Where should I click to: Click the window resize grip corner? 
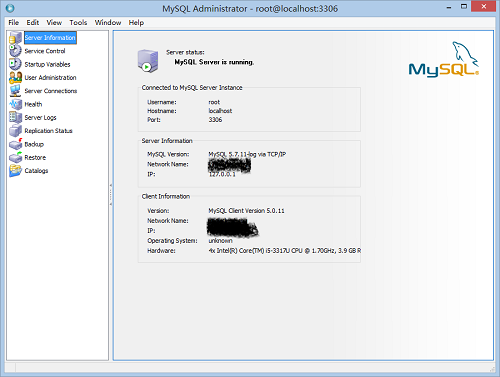(x=492, y=369)
